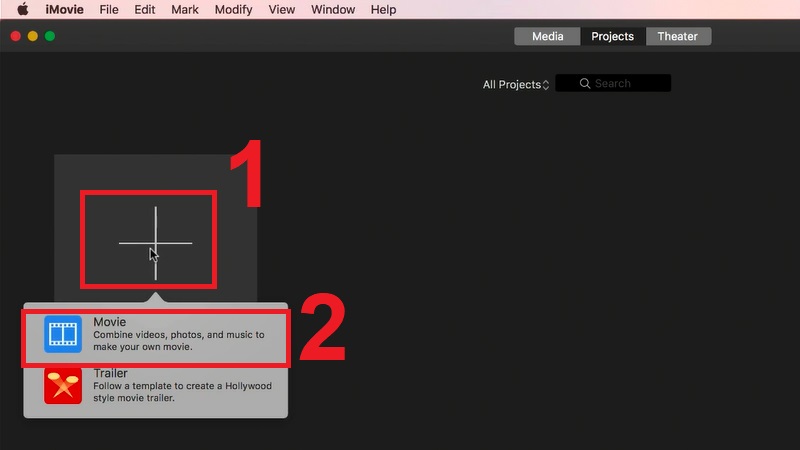
Task: Open the Window menu
Action: click(333, 10)
